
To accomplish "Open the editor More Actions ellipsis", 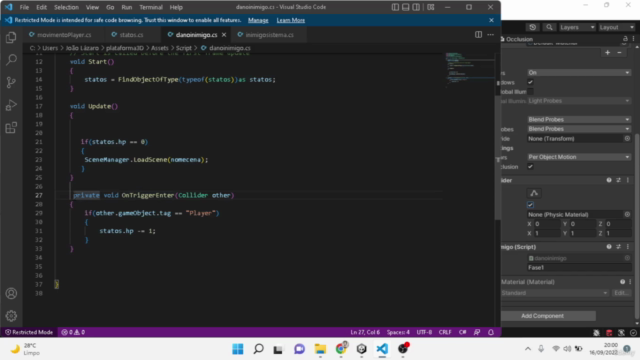I will (x=490, y=35).
